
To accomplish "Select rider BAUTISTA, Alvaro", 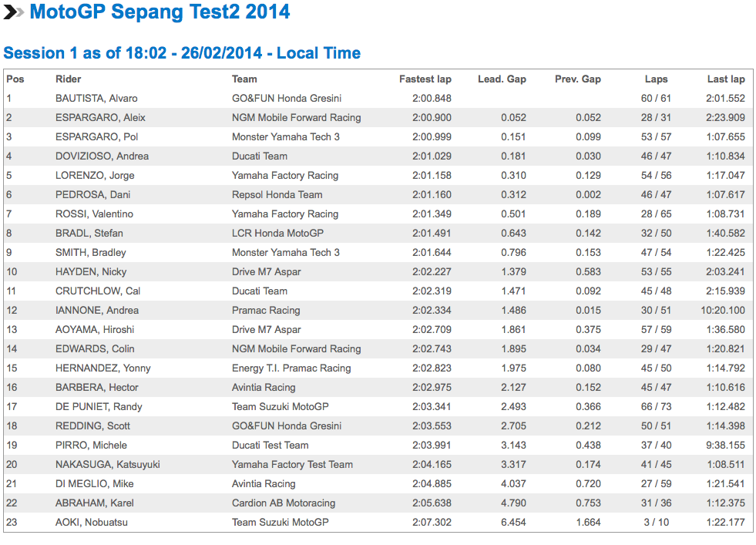I will click(x=96, y=99).
